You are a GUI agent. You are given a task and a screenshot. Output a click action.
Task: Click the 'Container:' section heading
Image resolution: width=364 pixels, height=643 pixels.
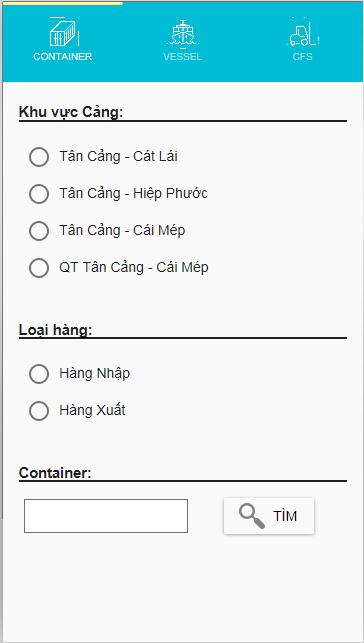tap(55, 473)
